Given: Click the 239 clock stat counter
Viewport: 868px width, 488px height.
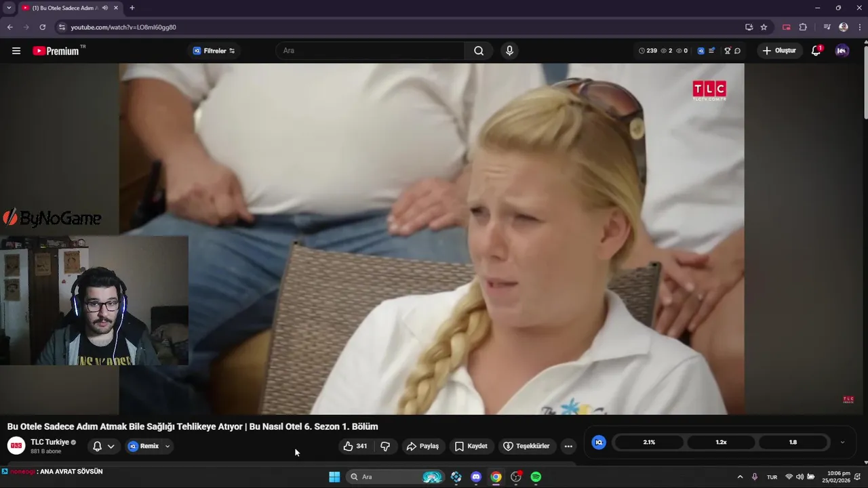Looking at the screenshot, I should click(648, 51).
